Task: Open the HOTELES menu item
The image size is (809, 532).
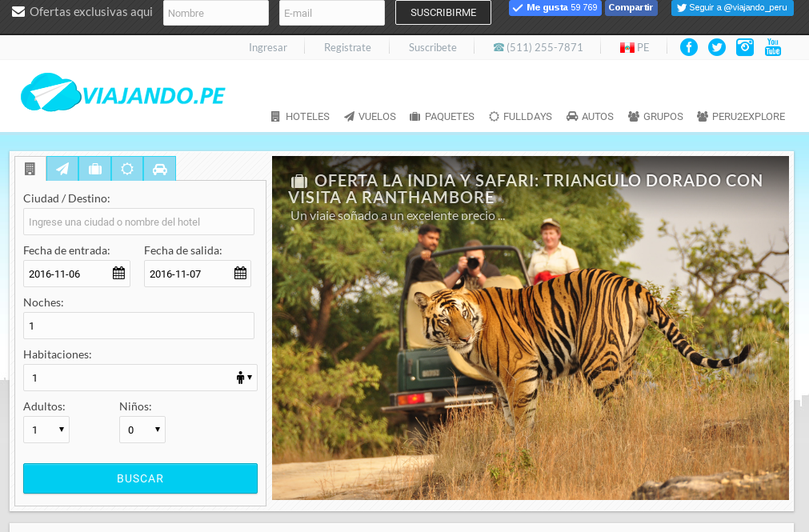Action: tap(299, 116)
